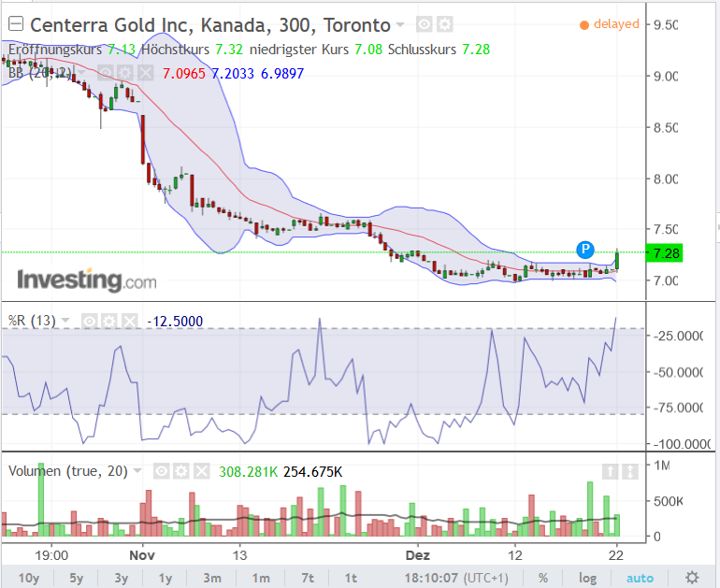The width and height of the screenshot is (720, 588).
Task: Select the 10y time range
Action: click(28, 578)
